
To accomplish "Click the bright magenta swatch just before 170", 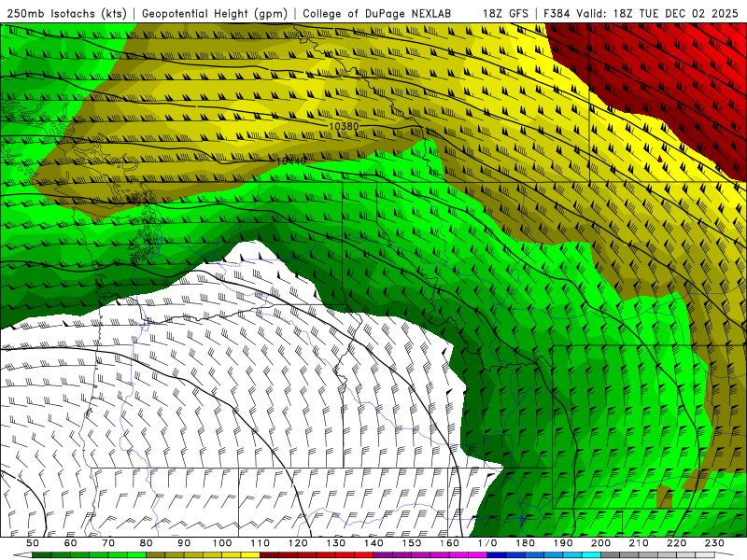I will 477,555.
